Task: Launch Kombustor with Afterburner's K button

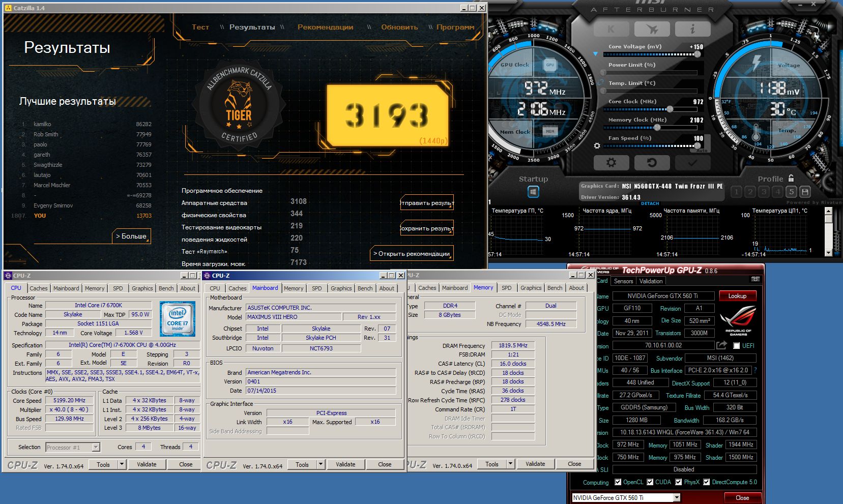Action: [x=611, y=29]
